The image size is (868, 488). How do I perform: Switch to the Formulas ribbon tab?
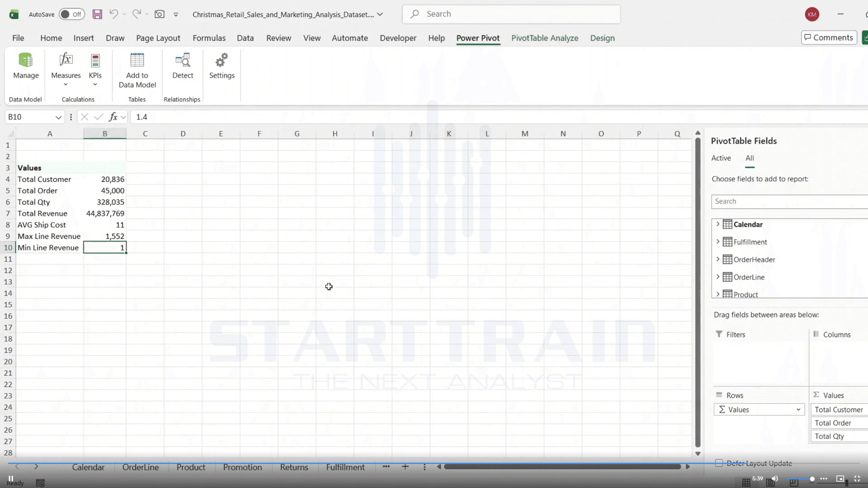(209, 38)
